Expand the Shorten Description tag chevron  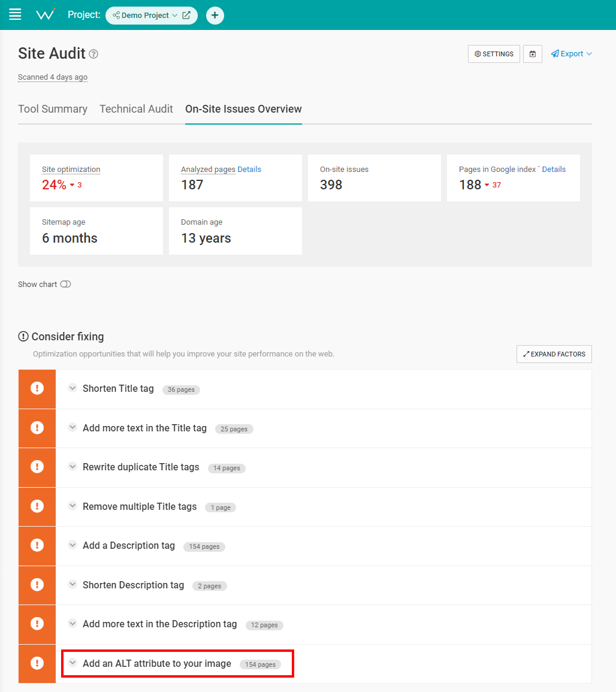click(73, 584)
